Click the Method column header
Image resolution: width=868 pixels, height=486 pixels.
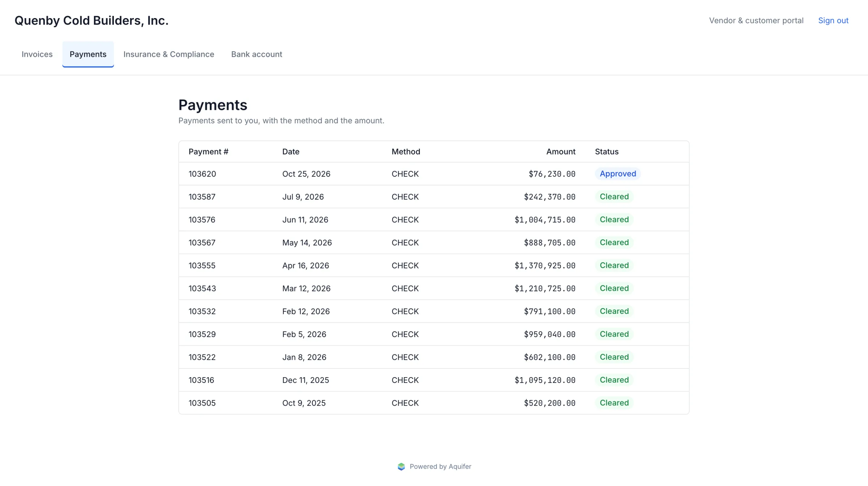click(x=406, y=152)
